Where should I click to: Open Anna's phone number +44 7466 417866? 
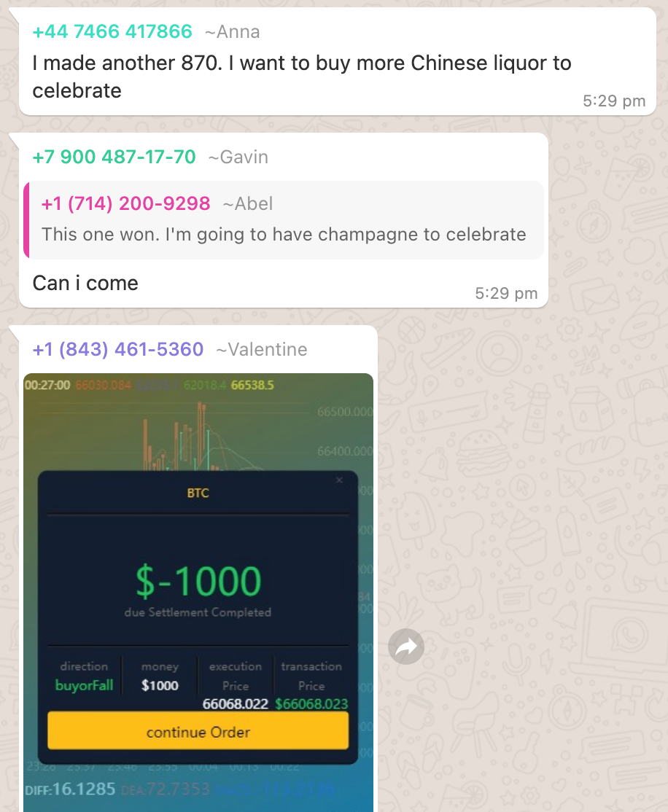click(x=112, y=31)
